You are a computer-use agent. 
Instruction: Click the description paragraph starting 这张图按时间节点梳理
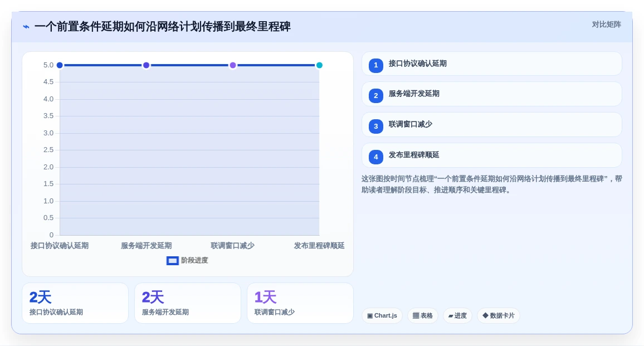tap(491, 184)
